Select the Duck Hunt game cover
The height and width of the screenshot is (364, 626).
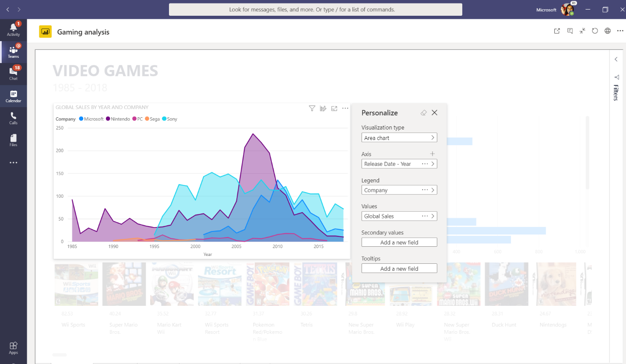pos(506,284)
